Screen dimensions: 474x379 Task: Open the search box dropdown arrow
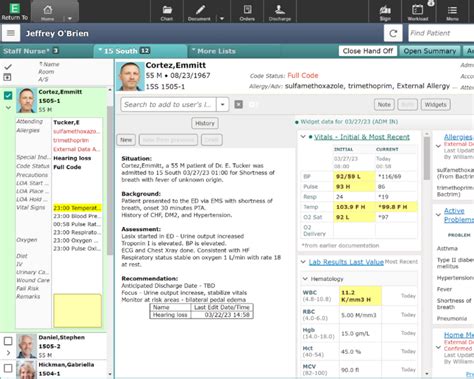pos(222,104)
